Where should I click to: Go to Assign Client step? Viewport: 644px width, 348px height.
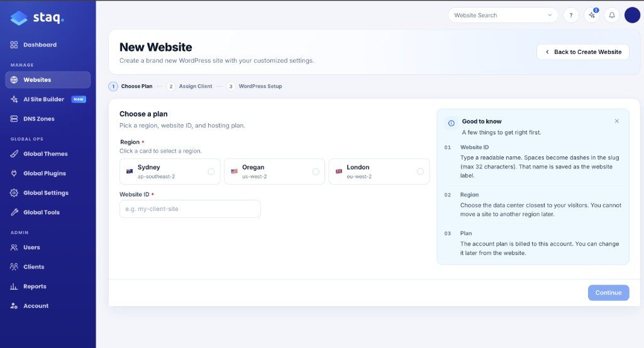(189, 87)
